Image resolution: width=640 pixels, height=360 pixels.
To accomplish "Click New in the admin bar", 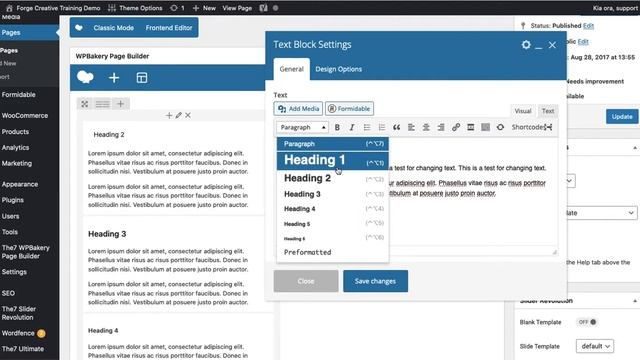I will pyautogui.click(x=204, y=8).
